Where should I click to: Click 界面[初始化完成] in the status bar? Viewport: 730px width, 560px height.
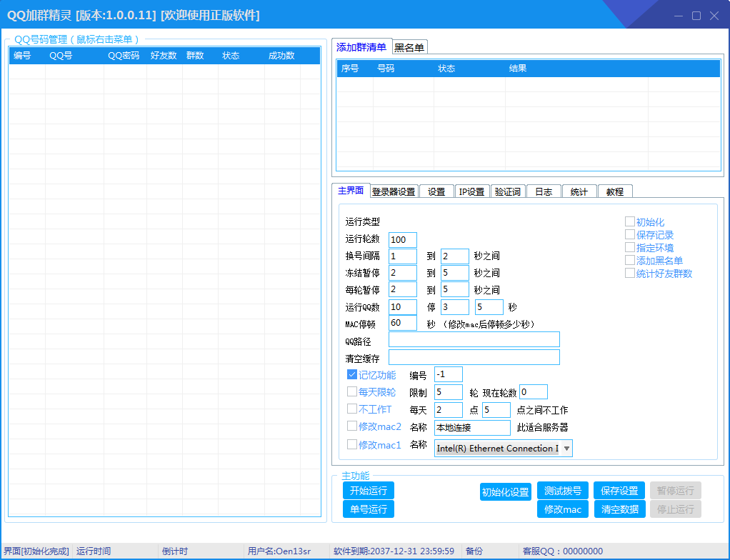(x=36, y=551)
